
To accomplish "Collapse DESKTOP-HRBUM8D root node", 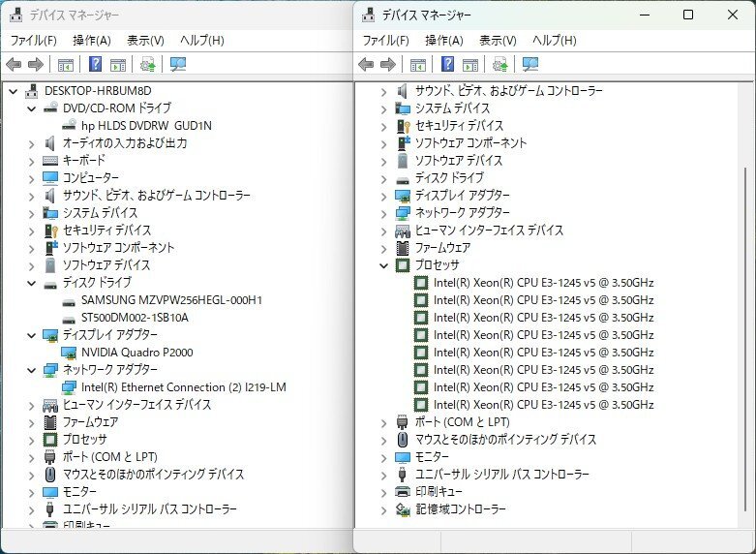I will [14, 91].
